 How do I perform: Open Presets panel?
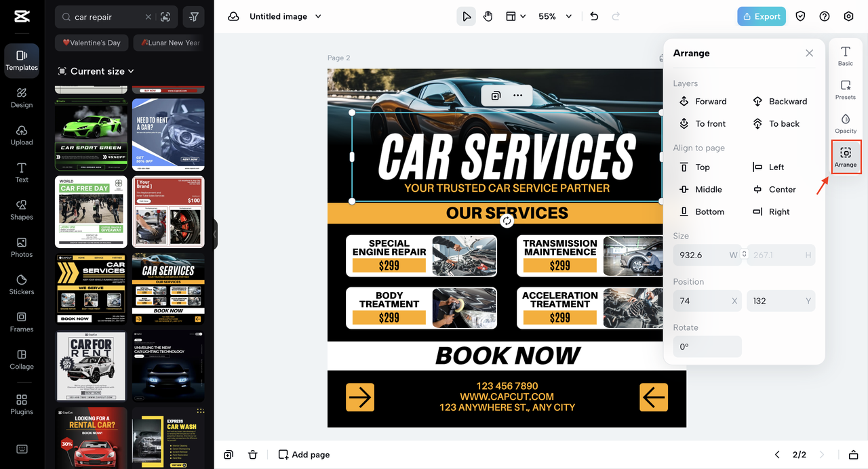(846, 89)
